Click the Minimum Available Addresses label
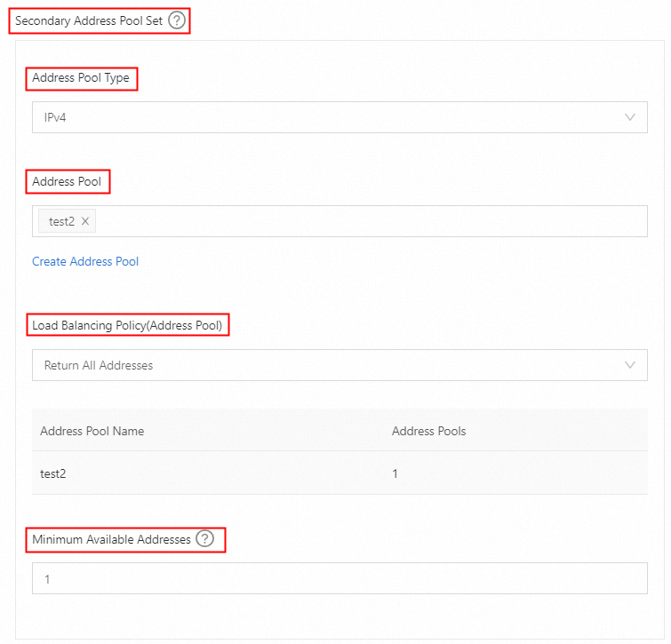The image size is (671, 644). [112, 539]
